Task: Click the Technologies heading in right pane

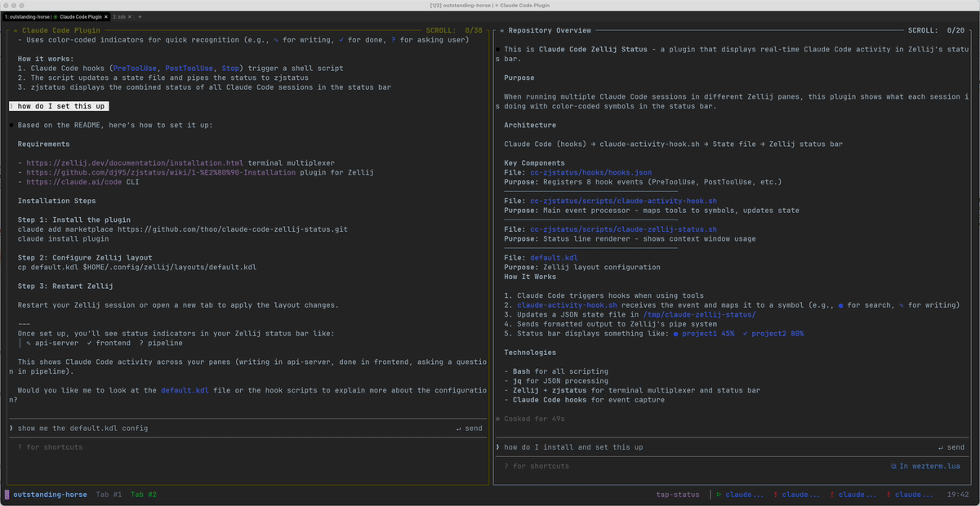Action: (530, 353)
